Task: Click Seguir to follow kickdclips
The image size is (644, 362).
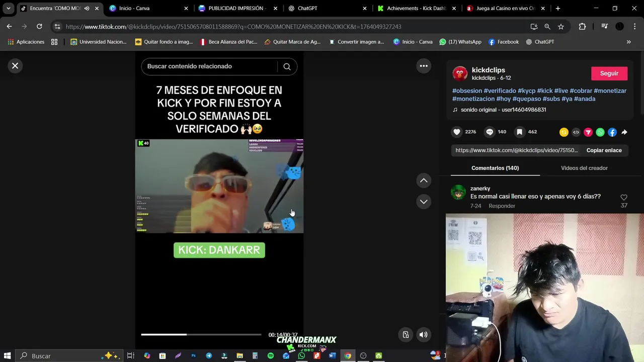Action: pyautogui.click(x=609, y=73)
